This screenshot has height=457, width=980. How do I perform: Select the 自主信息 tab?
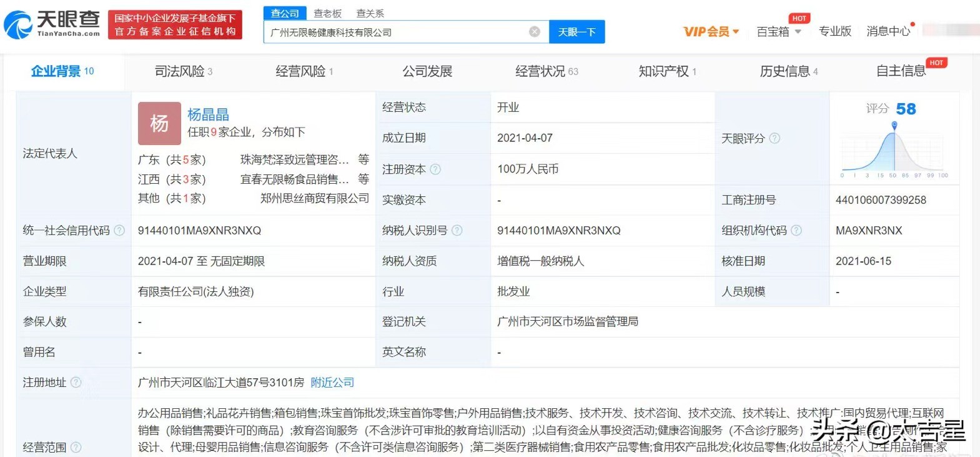pyautogui.click(x=901, y=71)
